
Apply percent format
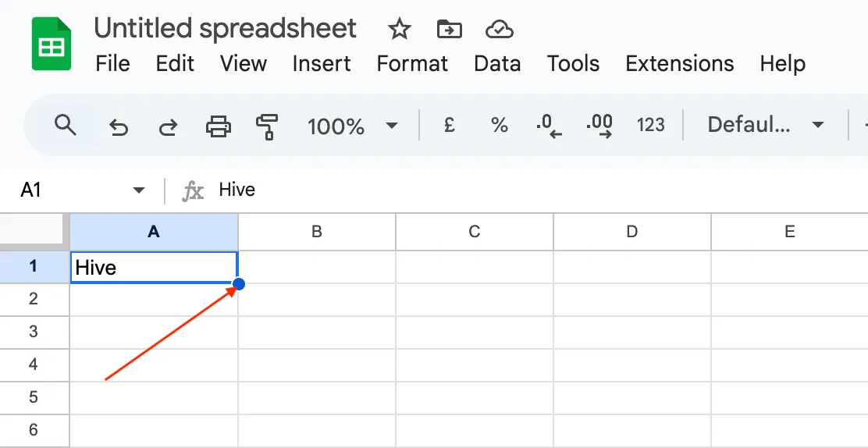point(500,125)
